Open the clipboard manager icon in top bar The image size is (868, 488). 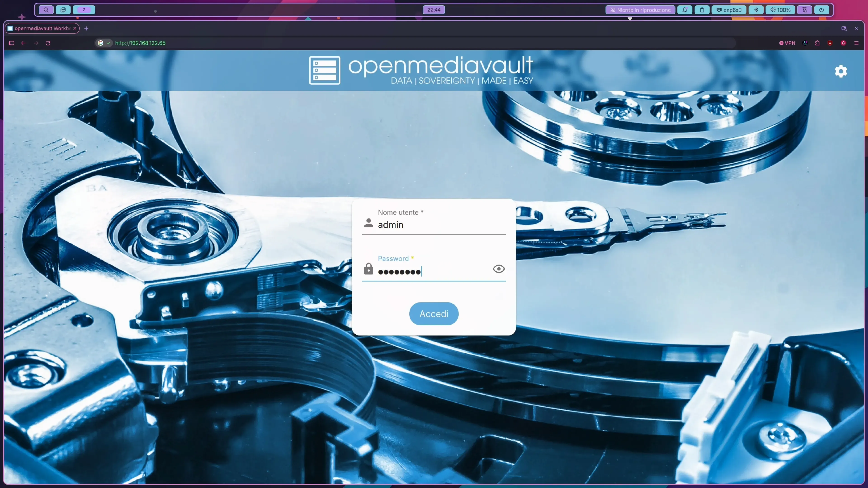pos(702,10)
